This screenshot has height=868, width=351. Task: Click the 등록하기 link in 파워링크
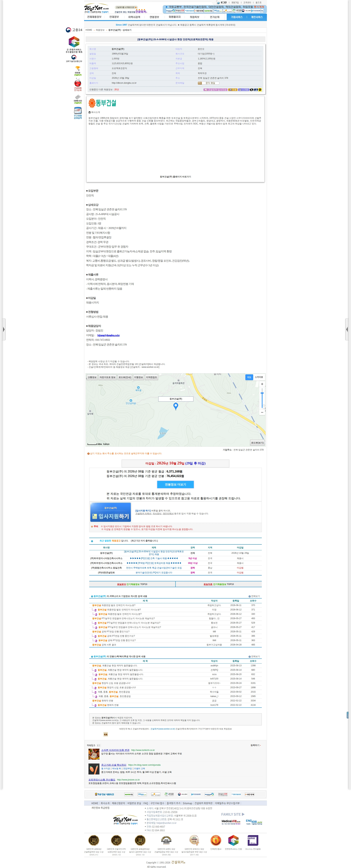tap(255, 745)
